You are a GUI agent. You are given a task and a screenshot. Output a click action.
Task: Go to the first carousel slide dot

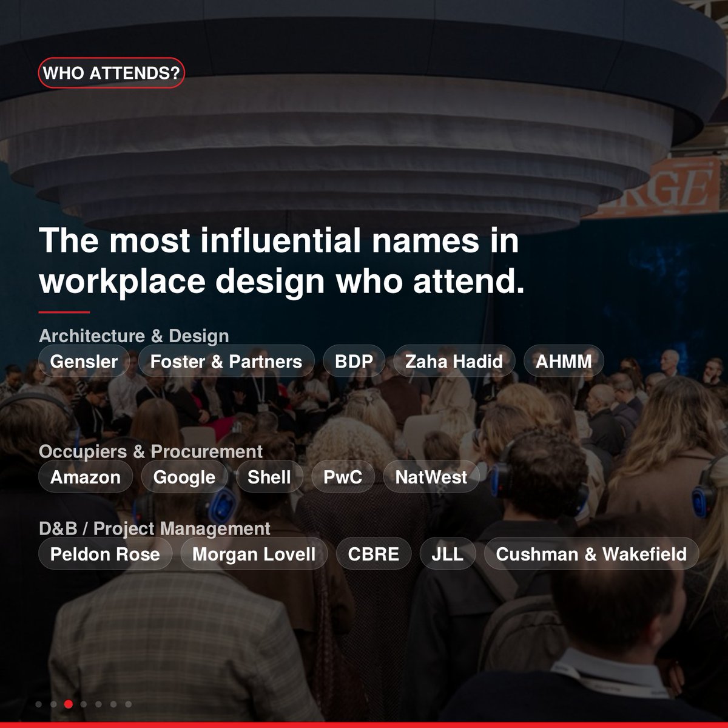point(39,704)
